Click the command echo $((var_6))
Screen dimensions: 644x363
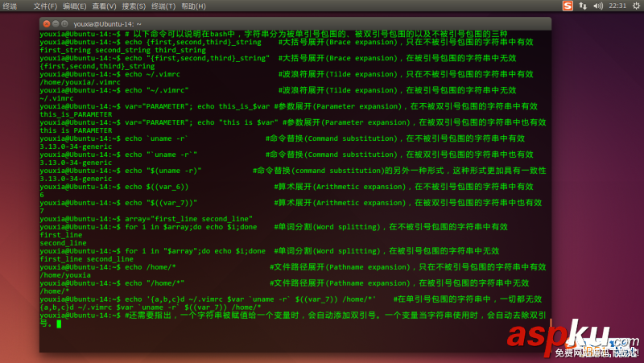(156, 187)
